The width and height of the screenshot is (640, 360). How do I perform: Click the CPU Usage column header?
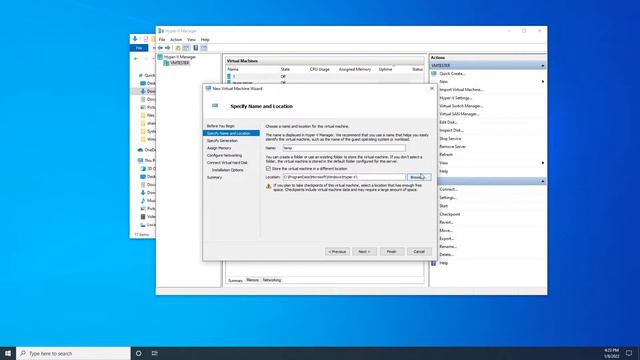click(x=320, y=69)
